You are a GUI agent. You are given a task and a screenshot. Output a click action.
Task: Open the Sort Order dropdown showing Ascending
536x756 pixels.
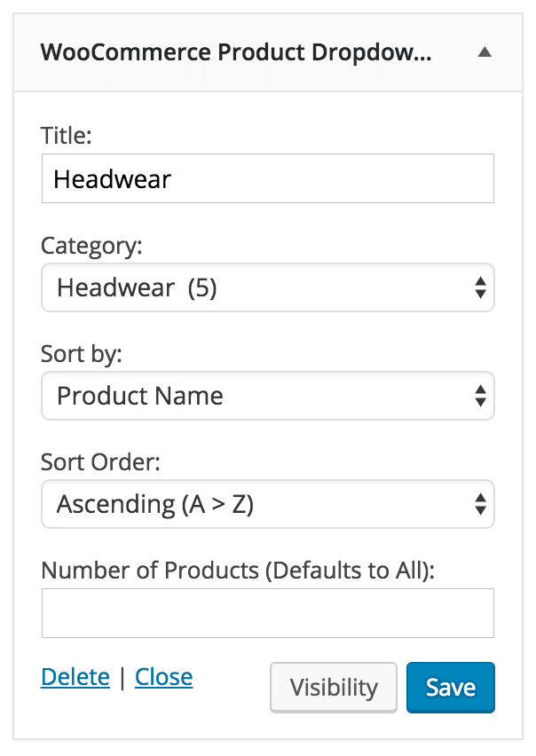click(267, 504)
